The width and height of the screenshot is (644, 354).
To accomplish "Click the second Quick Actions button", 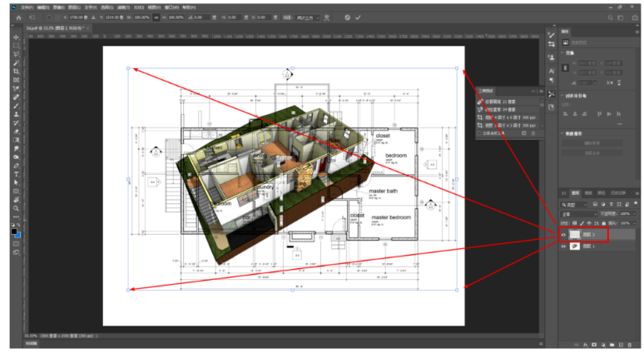I will coord(592,152).
